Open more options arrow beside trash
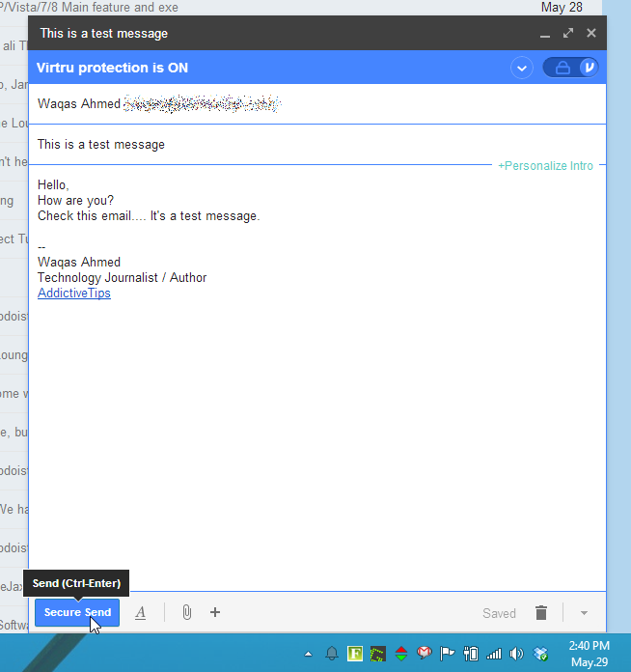631x672 pixels. [584, 613]
